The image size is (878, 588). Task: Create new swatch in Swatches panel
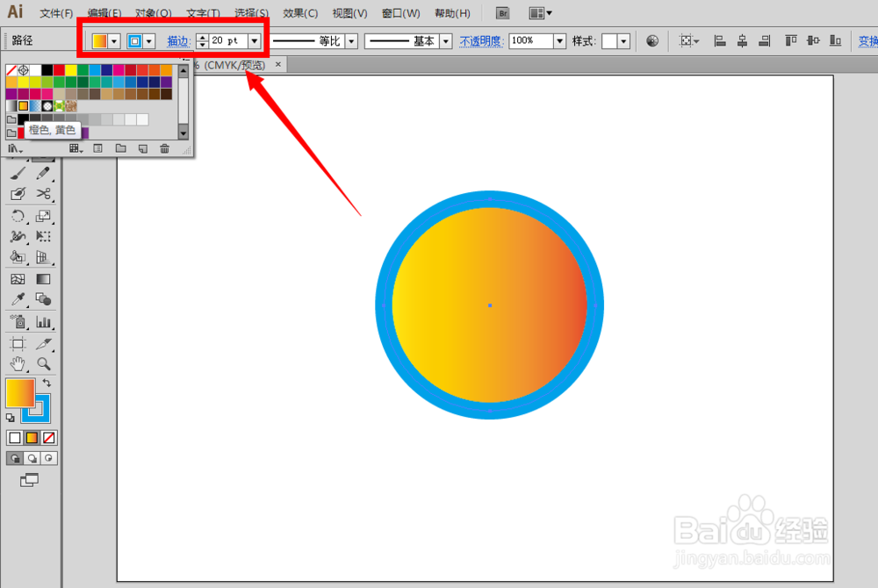pyautogui.click(x=143, y=148)
